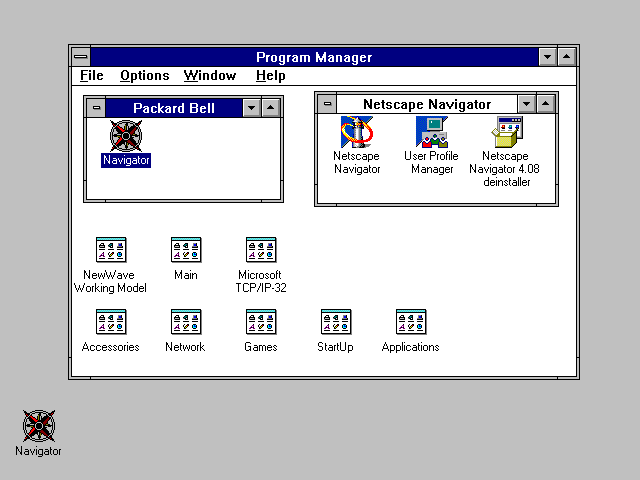Image resolution: width=640 pixels, height=480 pixels.
Task: Select the Applications group icon
Action: click(x=411, y=322)
